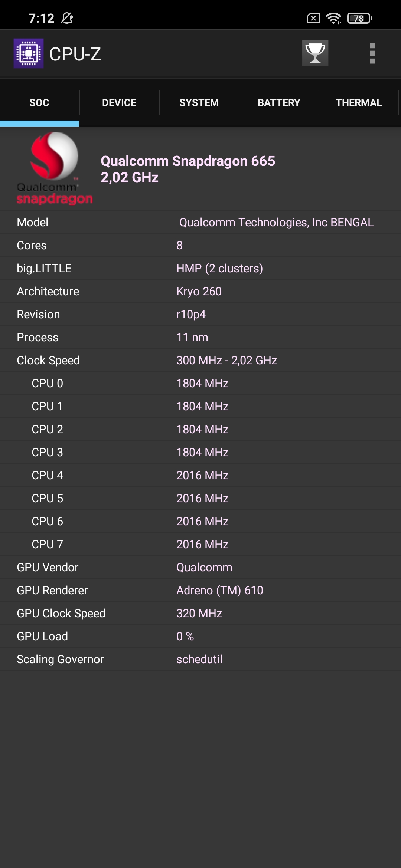The image size is (401, 868).
Task: Tap the trophy benchmark icon
Action: point(315,53)
